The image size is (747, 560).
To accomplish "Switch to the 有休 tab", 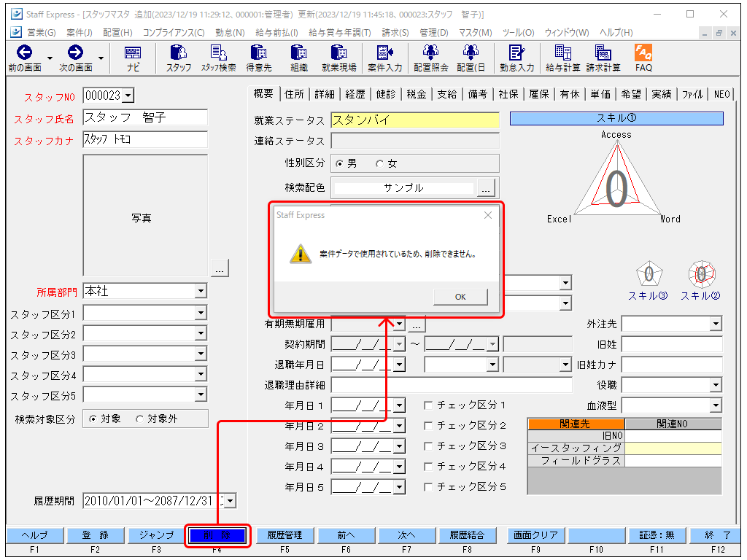I will coord(569,94).
